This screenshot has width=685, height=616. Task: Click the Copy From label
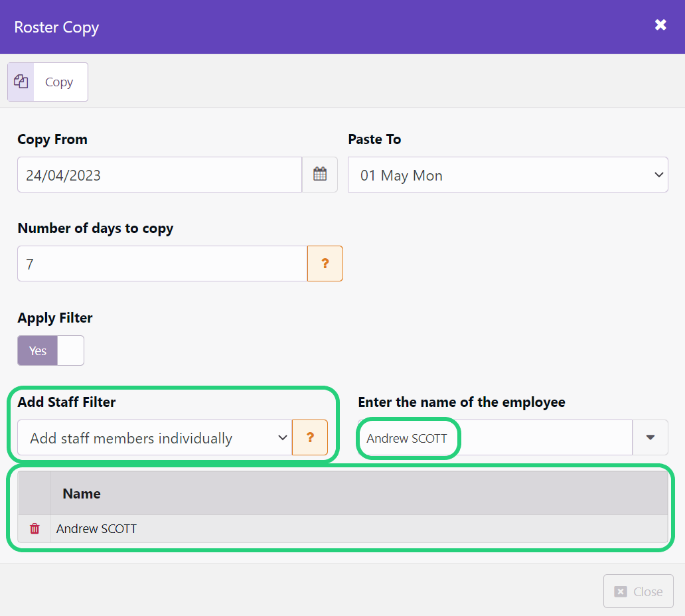point(52,139)
